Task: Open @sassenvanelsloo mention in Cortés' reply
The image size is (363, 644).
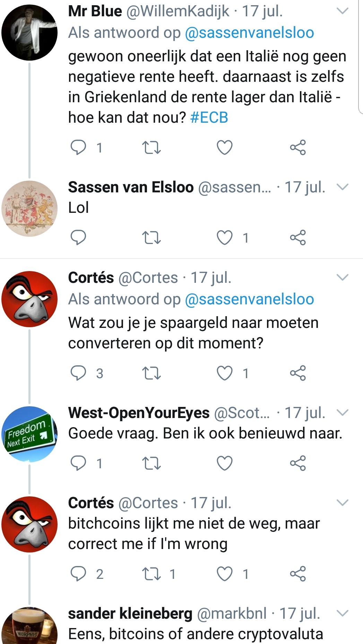Action: pyautogui.click(x=249, y=299)
